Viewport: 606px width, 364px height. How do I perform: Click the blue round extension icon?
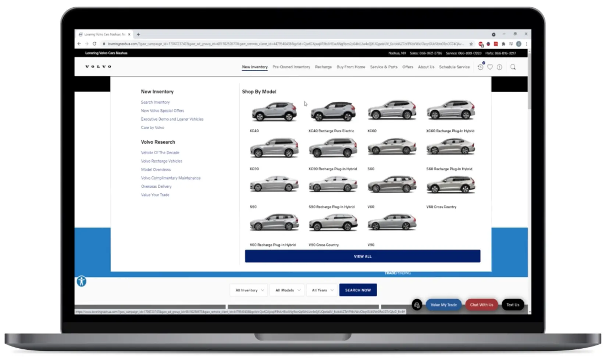click(x=488, y=44)
